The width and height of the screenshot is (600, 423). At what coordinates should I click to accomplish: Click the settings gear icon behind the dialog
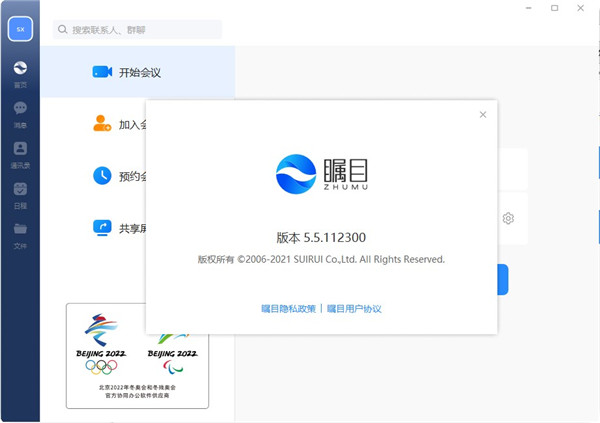click(x=508, y=218)
